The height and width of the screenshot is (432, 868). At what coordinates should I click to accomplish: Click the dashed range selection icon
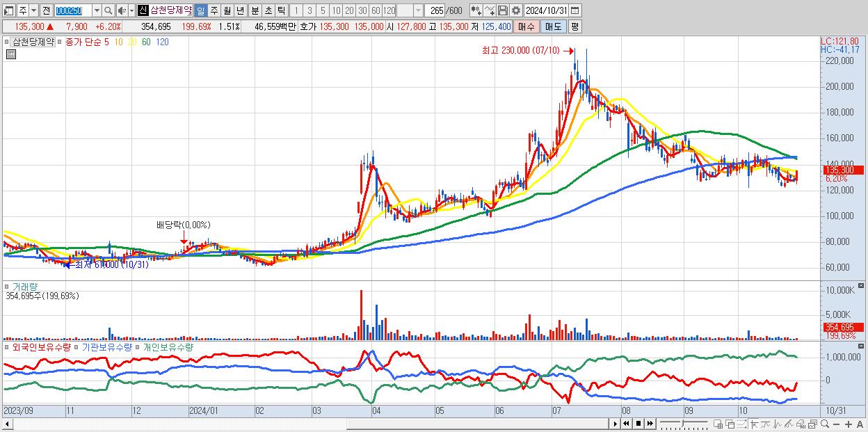[741, 424]
